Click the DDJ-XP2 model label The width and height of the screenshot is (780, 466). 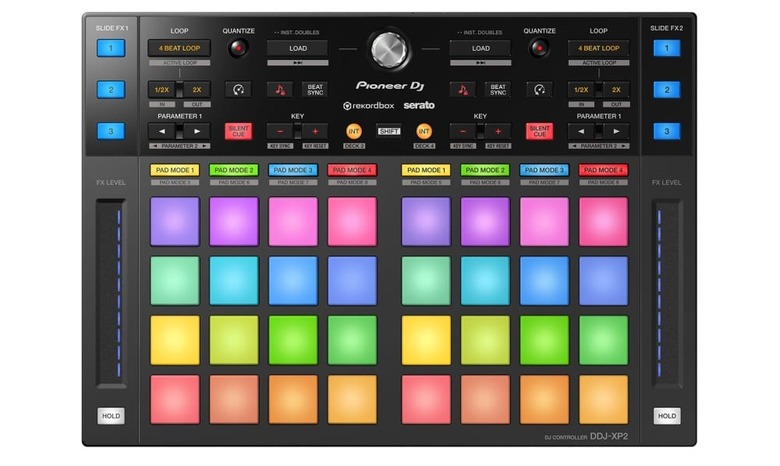point(609,436)
